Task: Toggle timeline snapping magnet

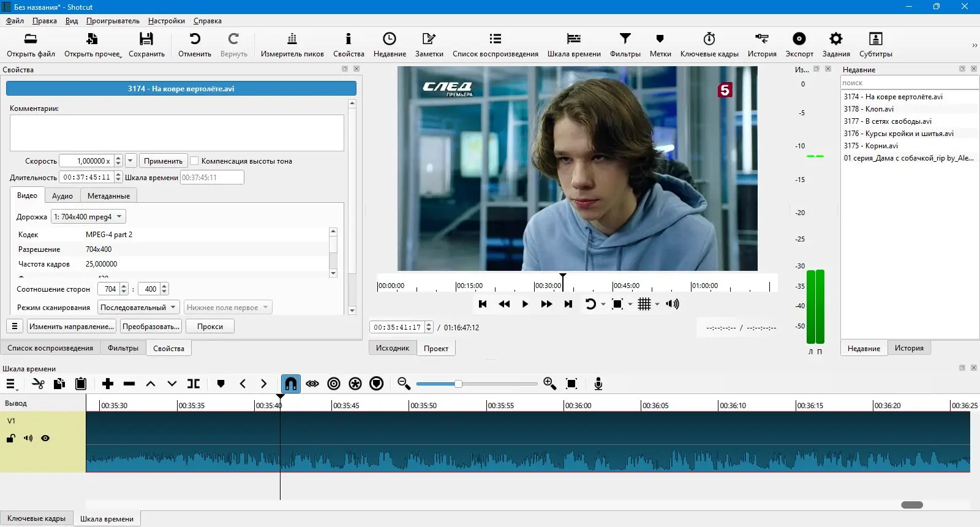Action: tap(291, 384)
